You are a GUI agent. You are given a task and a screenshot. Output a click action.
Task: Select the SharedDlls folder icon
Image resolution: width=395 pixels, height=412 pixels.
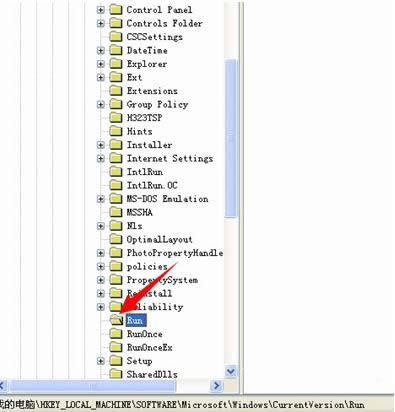click(x=116, y=374)
